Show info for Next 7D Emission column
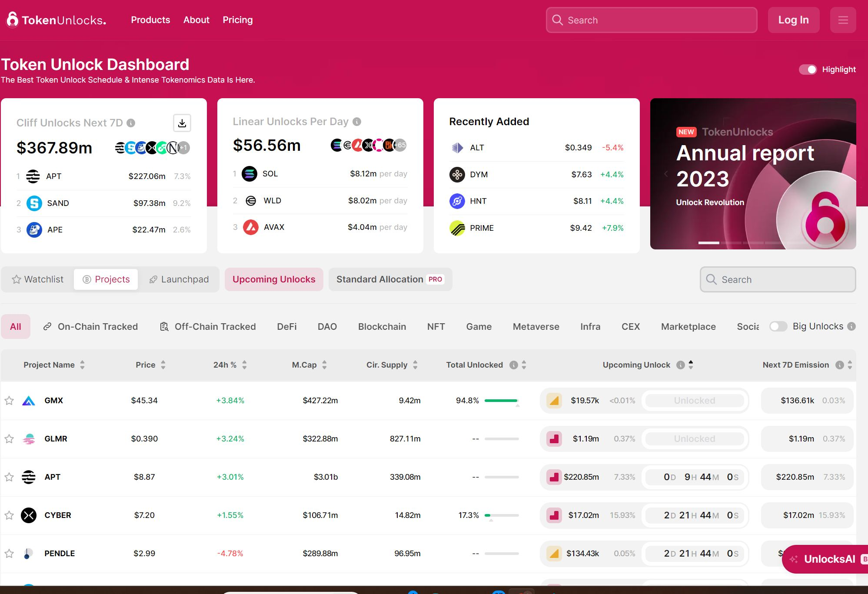The height and width of the screenshot is (594, 868). tap(840, 365)
